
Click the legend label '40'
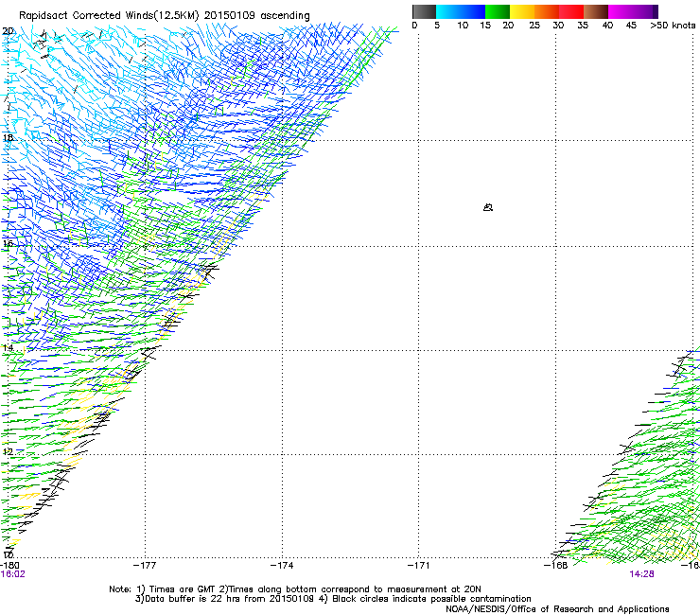point(607,26)
